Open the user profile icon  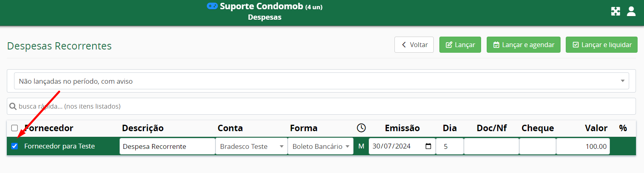(631, 11)
